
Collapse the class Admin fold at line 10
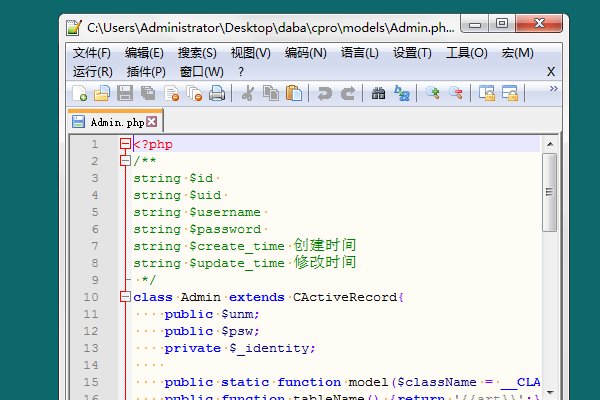pos(125,297)
